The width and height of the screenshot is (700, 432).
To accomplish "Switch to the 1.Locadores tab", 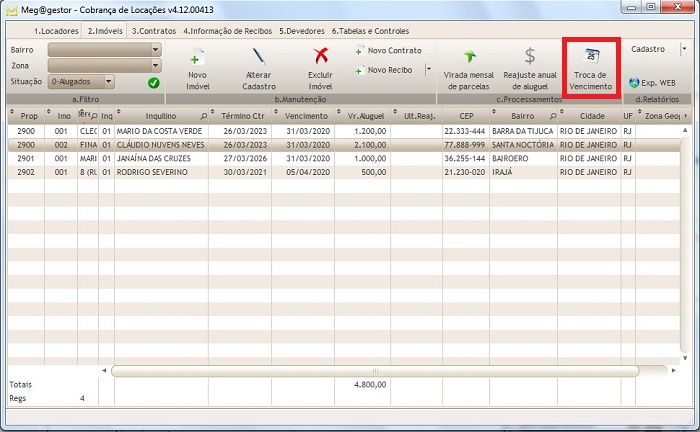I will (57, 31).
